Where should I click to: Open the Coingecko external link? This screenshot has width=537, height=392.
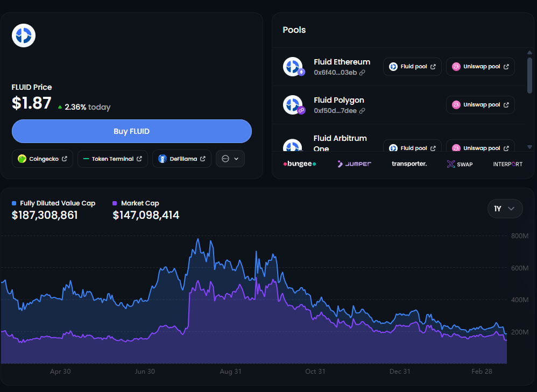click(x=42, y=159)
